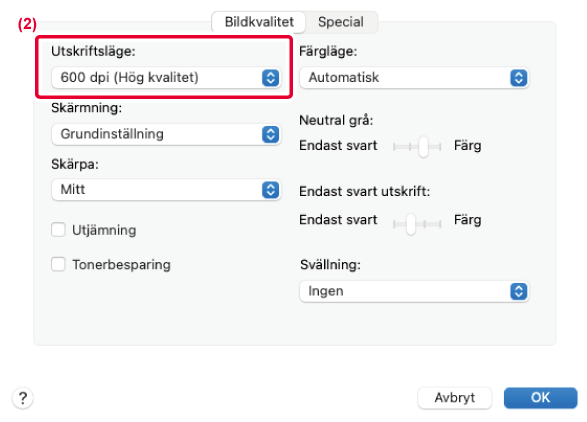The height and width of the screenshot is (422, 587).
Task: Open the help question mark button
Action: 23,398
